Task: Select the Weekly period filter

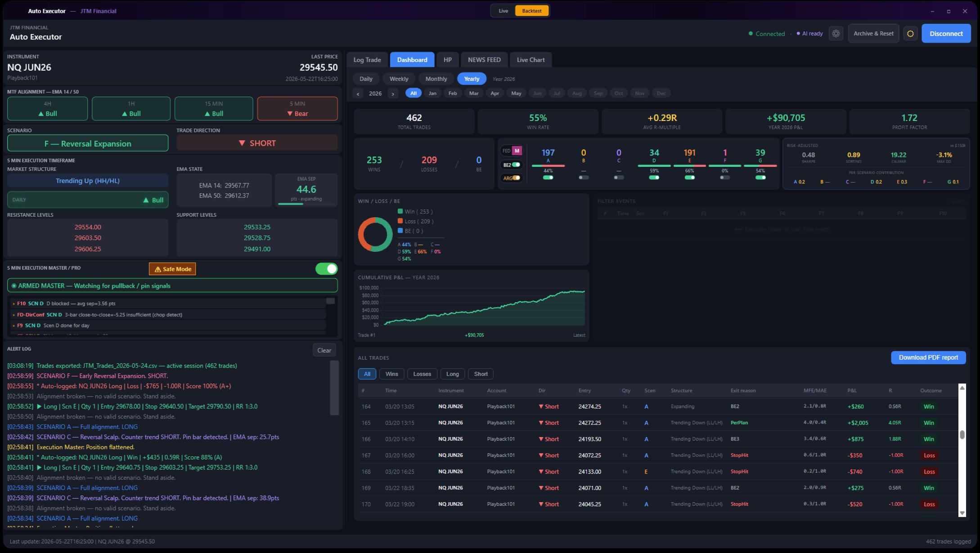Action: [x=399, y=79]
